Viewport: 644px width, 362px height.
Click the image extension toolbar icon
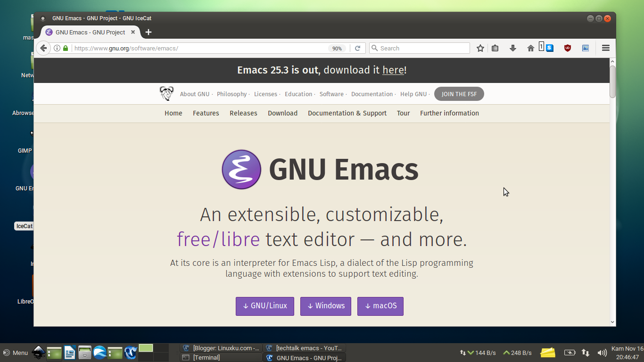pos(586,48)
